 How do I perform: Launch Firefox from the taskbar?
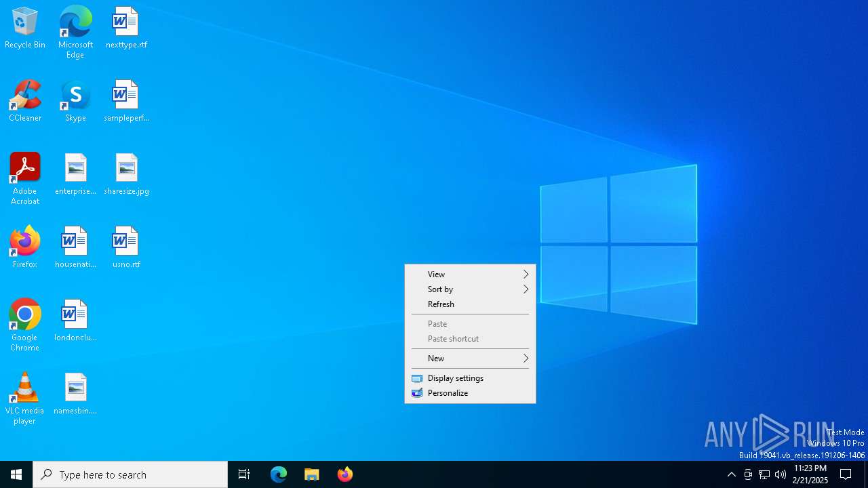(x=345, y=474)
